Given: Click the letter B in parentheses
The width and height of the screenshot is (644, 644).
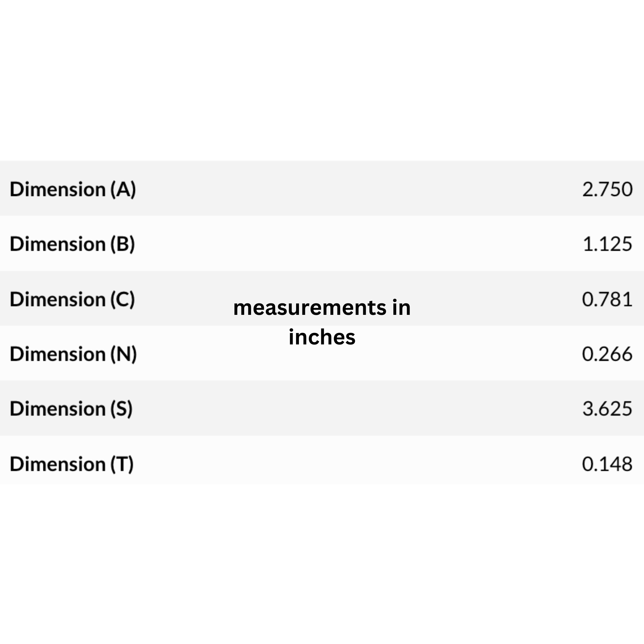Looking at the screenshot, I should (x=123, y=244).
